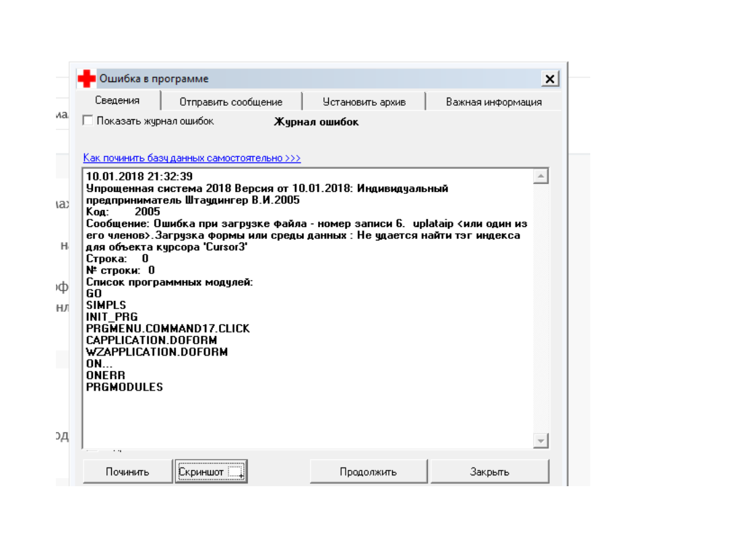756x534 pixels.
Task: Click the Продолжить button
Action: click(369, 471)
